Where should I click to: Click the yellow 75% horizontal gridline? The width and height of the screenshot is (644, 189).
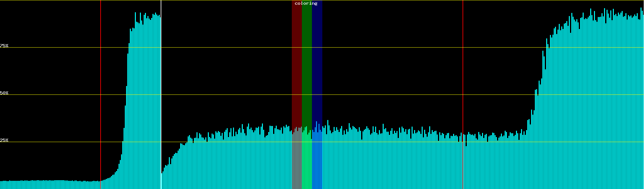tap(377, 48)
